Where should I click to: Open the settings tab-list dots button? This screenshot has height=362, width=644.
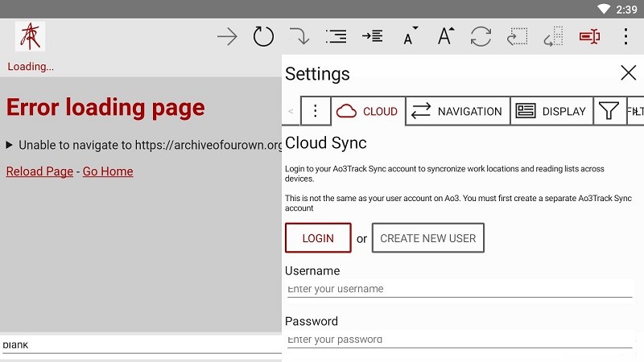[316, 111]
